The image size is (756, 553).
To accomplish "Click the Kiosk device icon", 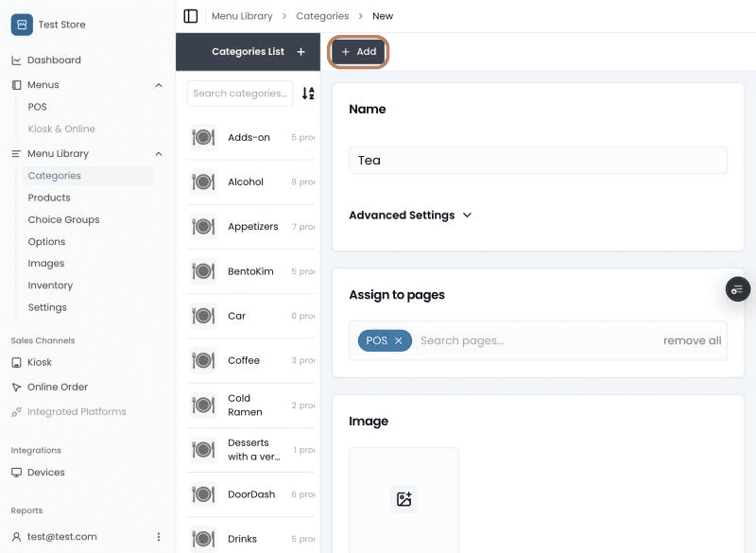I will pyautogui.click(x=16, y=363).
